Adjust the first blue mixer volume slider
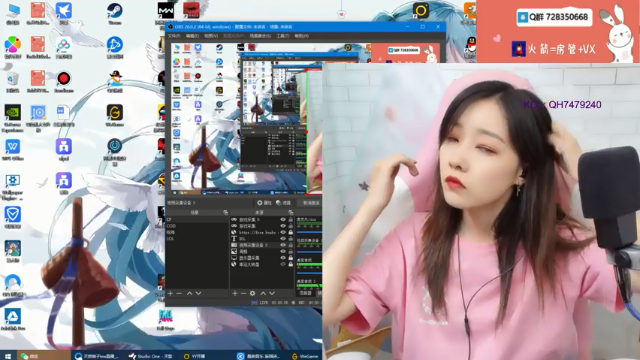This screenshot has width=640, height=360. click(309, 232)
